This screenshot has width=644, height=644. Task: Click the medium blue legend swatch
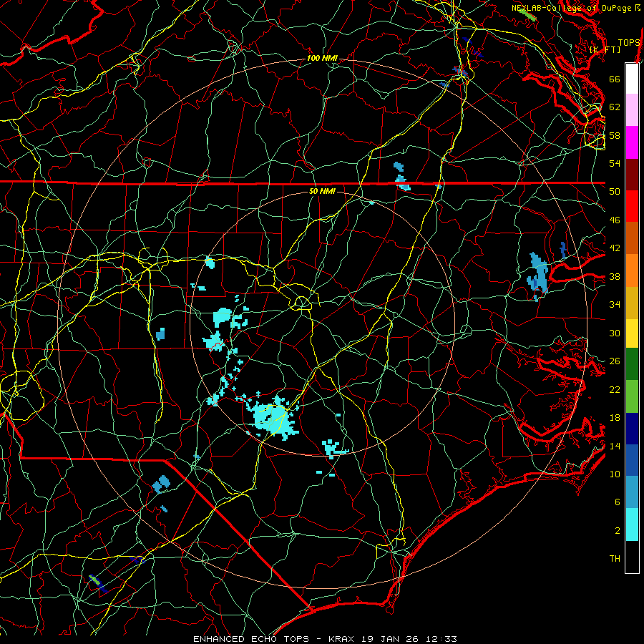(x=632, y=460)
